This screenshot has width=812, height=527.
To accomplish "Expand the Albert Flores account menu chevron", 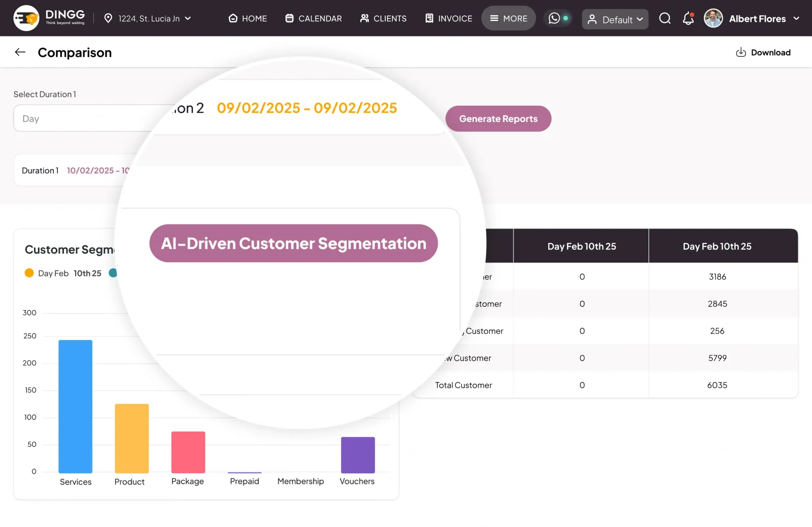I will click(x=796, y=18).
